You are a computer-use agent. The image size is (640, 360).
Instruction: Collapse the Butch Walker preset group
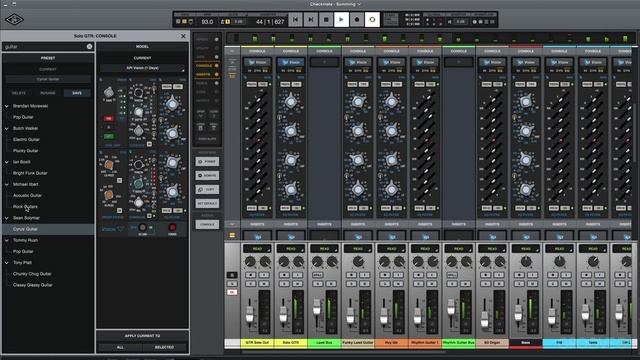(7, 129)
